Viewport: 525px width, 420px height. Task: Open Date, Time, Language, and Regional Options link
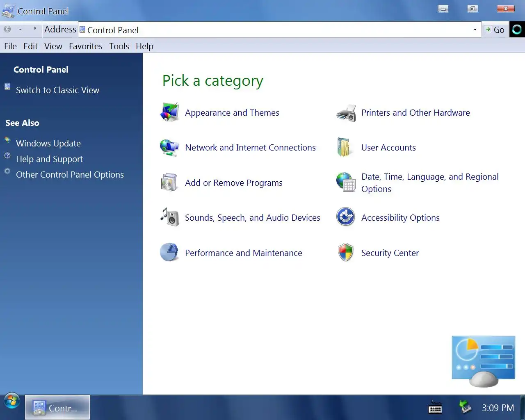pyautogui.click(x=430, y=183)
